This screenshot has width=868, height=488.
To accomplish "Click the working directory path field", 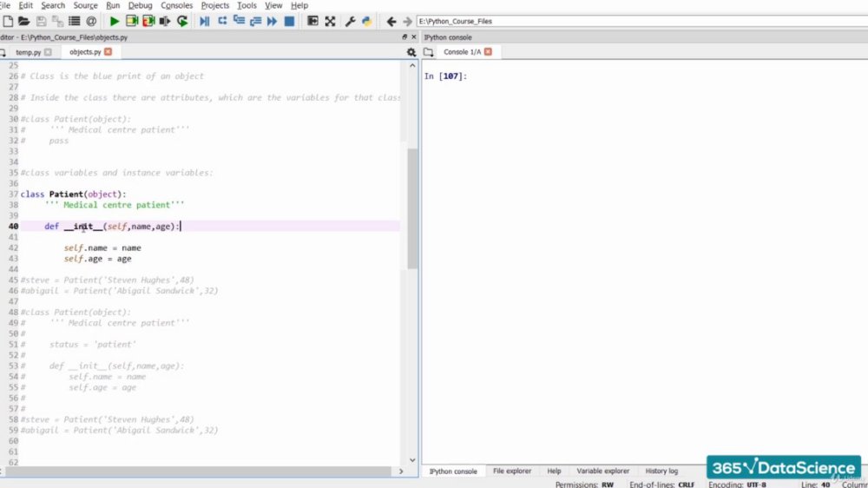I will click(642, 21).
